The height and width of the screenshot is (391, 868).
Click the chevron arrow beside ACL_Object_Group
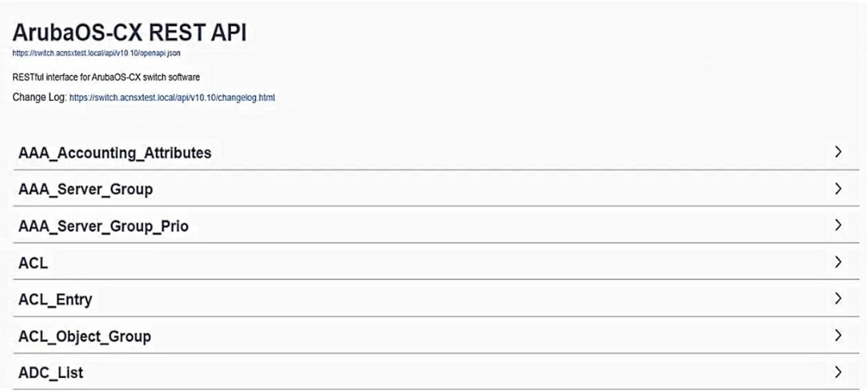[x=837, y=336]
